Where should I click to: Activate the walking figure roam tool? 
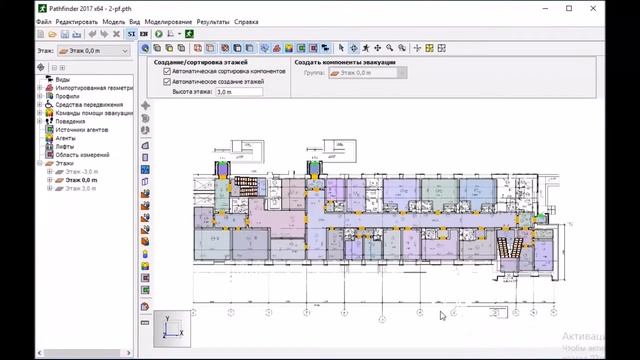[366, 48]
